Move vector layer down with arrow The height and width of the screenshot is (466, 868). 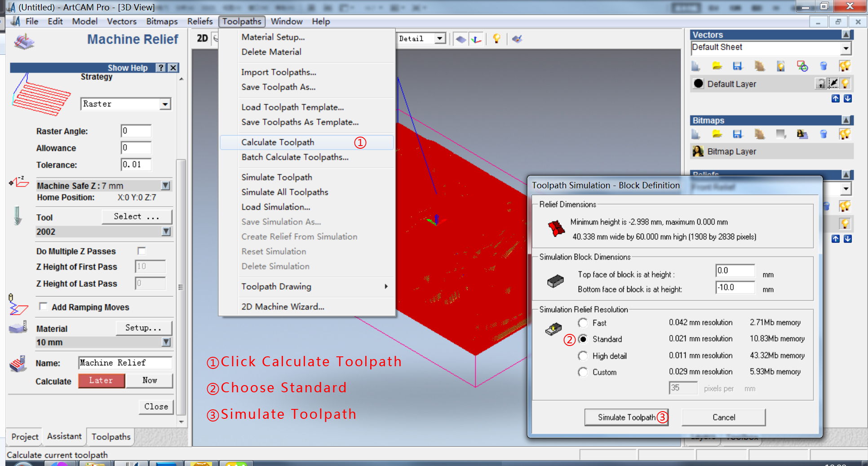848,98
